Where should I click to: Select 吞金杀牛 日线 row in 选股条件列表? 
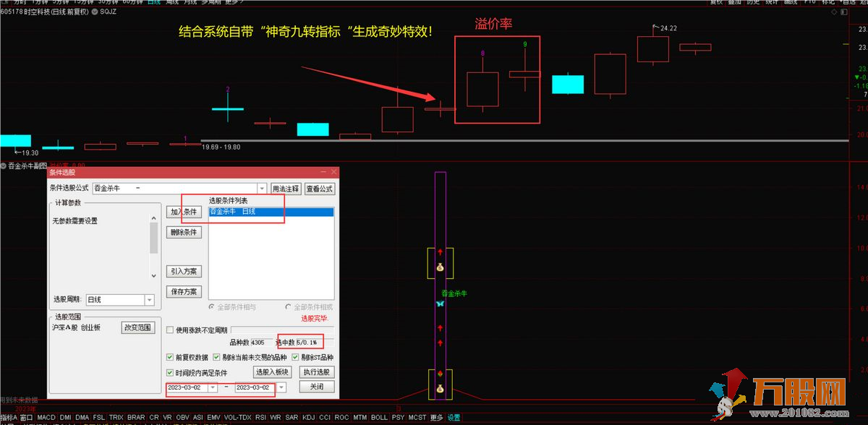click(x=271, y=212)
